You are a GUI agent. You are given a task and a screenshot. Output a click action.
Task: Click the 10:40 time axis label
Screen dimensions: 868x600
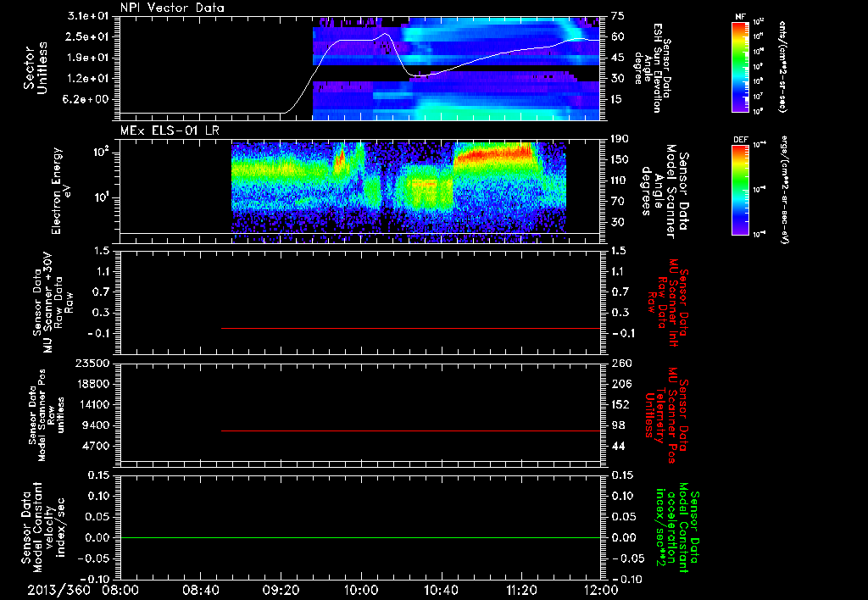click(x=441, y=590)
